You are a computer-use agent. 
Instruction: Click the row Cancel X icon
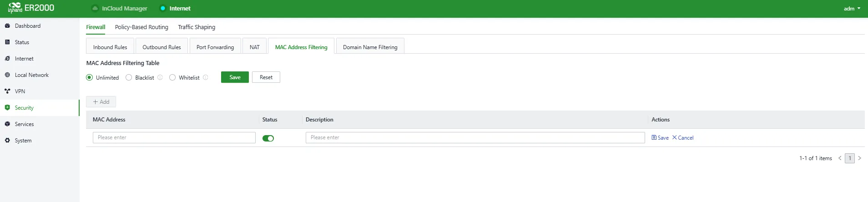point(675,137)
